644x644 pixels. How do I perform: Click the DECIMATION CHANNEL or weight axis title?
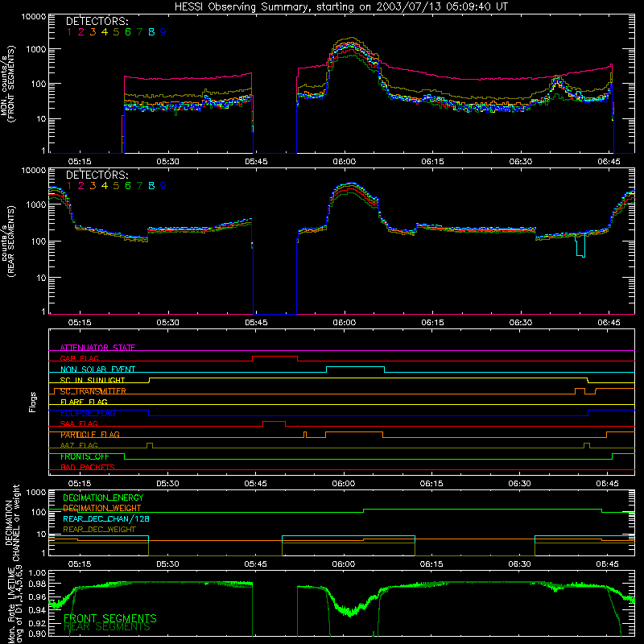pos(12,522)
